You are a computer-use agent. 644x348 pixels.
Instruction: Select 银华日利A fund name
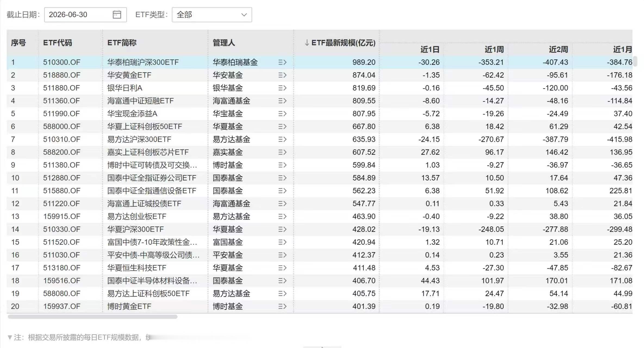click(125, 88)
